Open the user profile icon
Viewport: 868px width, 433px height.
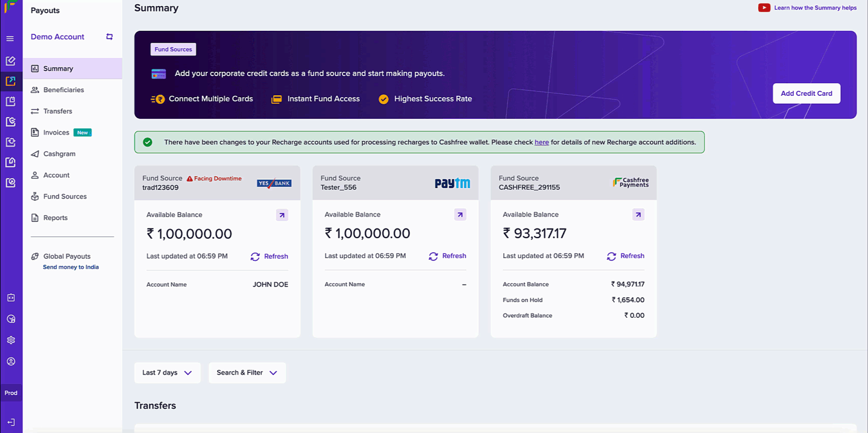pos(11,362)
